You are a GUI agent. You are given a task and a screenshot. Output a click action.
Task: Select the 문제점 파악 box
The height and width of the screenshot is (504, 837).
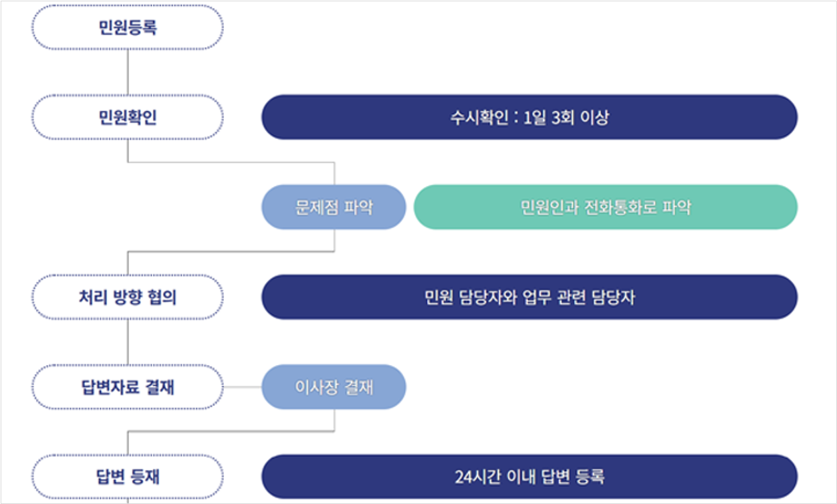334,207
